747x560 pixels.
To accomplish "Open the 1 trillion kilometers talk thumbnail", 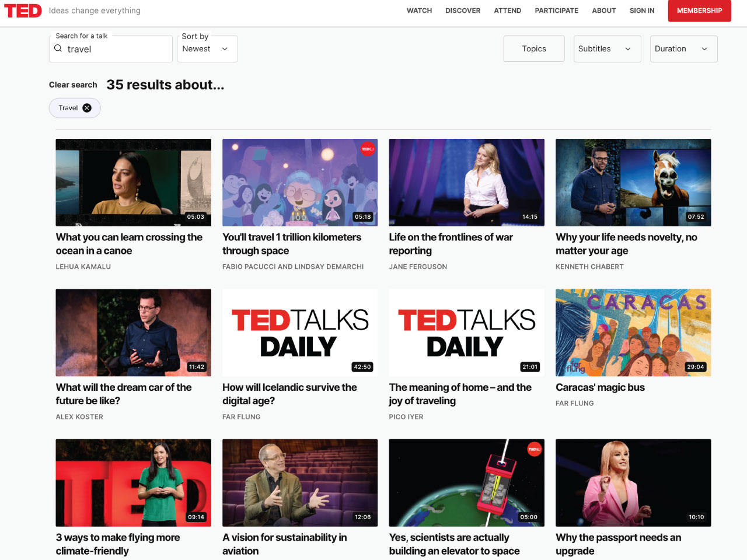I will pyautogui.click(x=300, y=183).
